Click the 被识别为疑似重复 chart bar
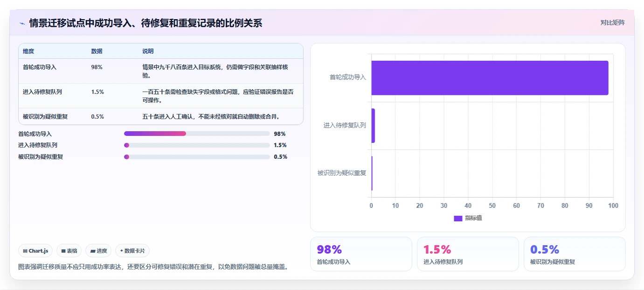644x290 pixels. point(372,173)
